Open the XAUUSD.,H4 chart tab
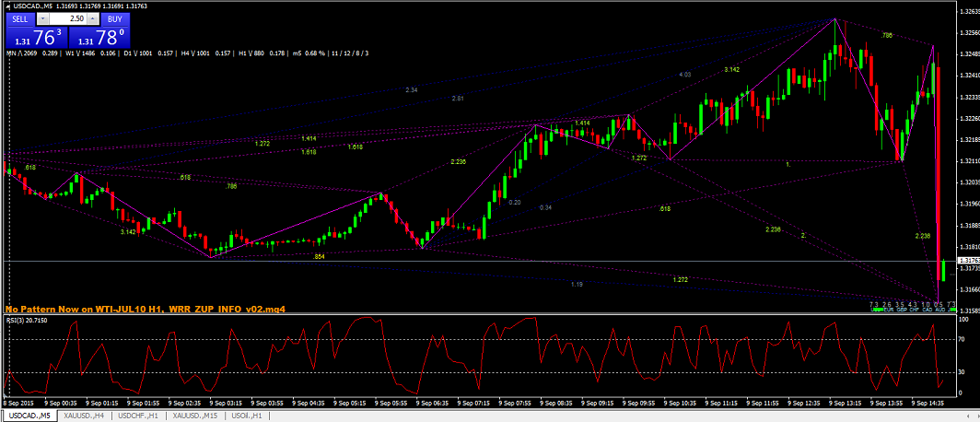The image size is (980, 422). tap(87, 416)
